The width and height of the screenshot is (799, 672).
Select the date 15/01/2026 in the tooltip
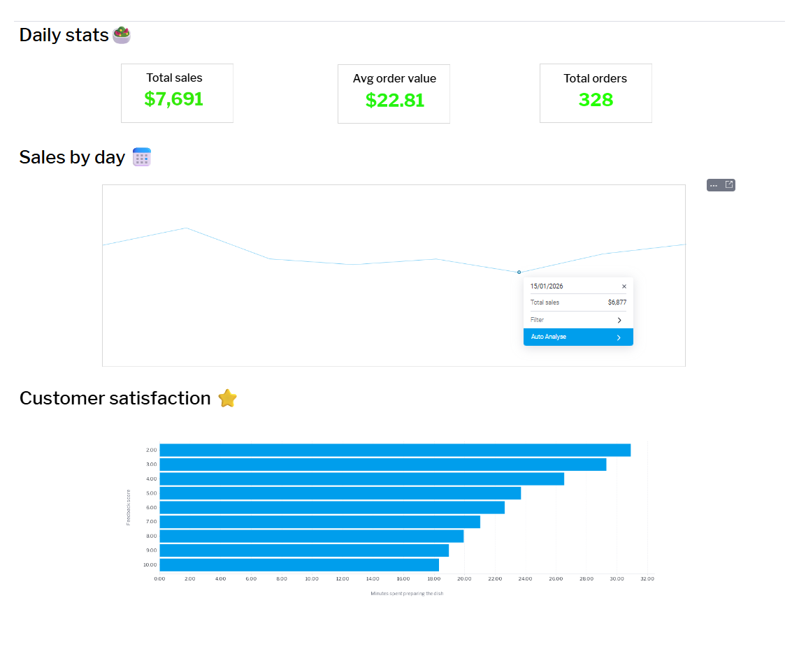547,286
